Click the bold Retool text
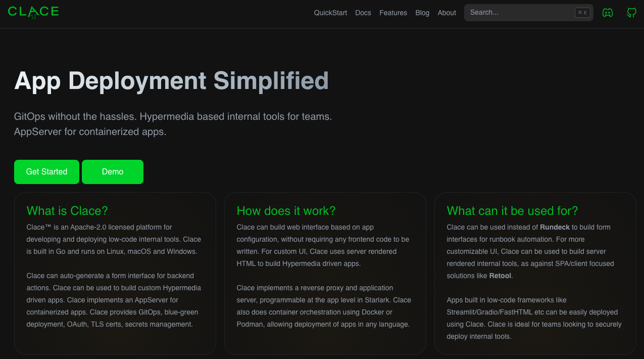644x359 pixels. [x=500, y=276]
